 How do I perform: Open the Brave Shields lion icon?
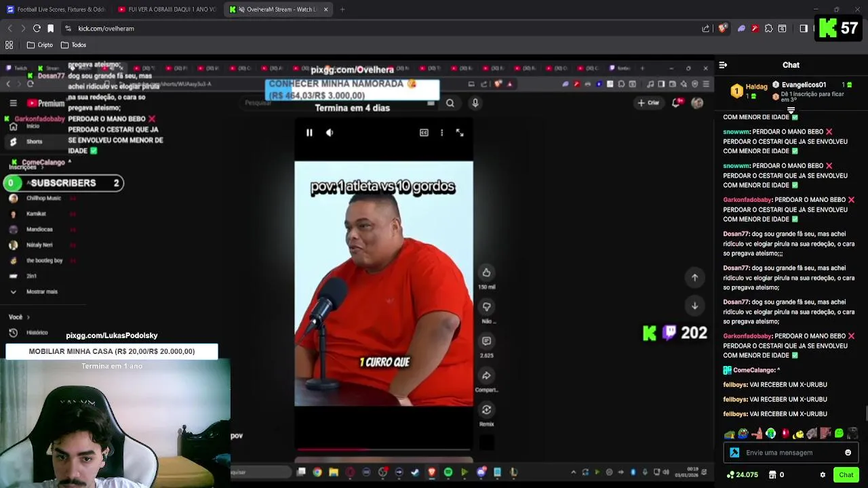click(x=722, y=28)
